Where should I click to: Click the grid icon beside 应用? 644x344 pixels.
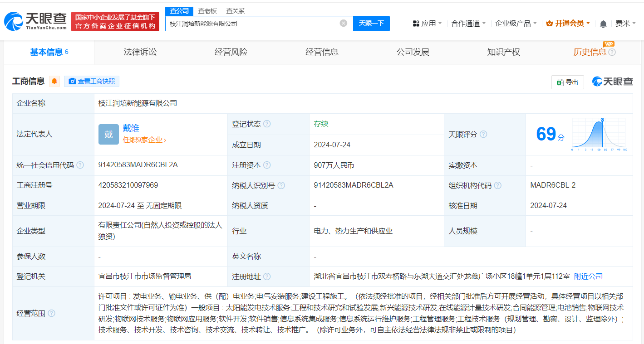coord(415,23)
